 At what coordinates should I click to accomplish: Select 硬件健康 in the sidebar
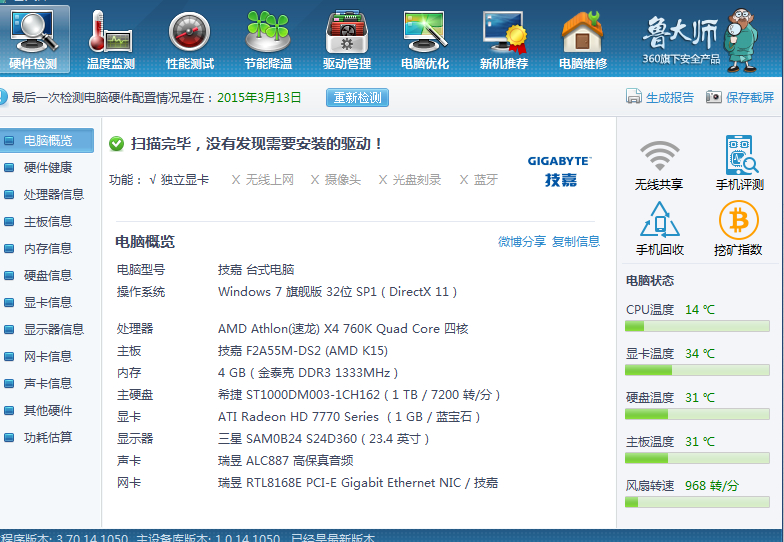(47, 168)
